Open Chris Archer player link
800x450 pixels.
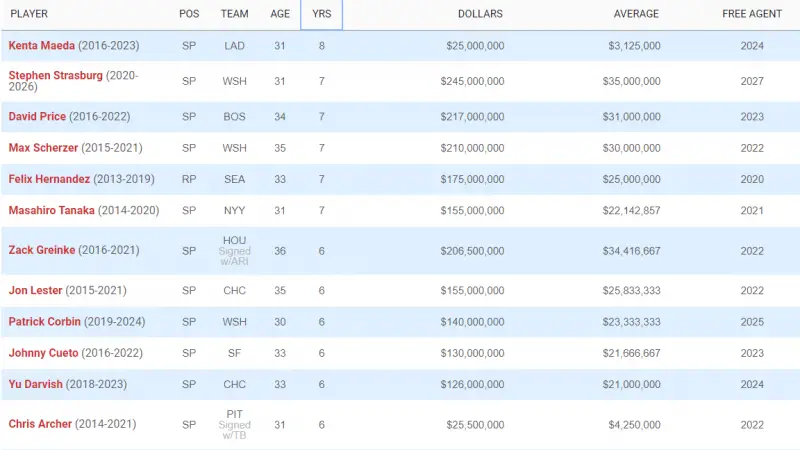pos(40,424)
